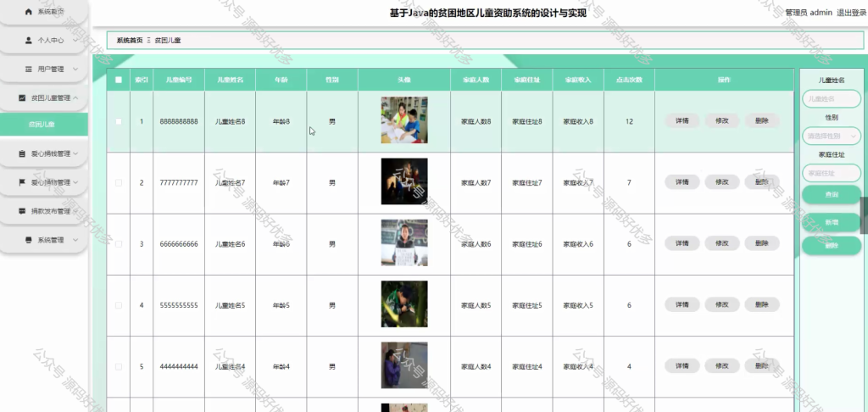Collapse the 贫困儿童管理 menu chevron
Screen dimensions: 868x412
75,98
